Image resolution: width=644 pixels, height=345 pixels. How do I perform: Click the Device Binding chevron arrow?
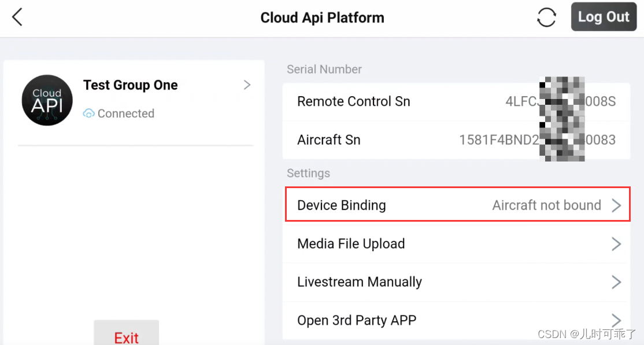click(616, 205)
